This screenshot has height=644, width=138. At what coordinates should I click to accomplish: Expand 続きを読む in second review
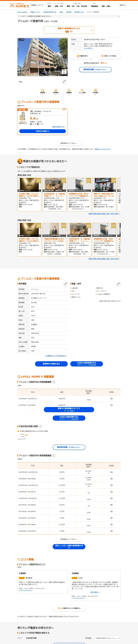[95, 592]
